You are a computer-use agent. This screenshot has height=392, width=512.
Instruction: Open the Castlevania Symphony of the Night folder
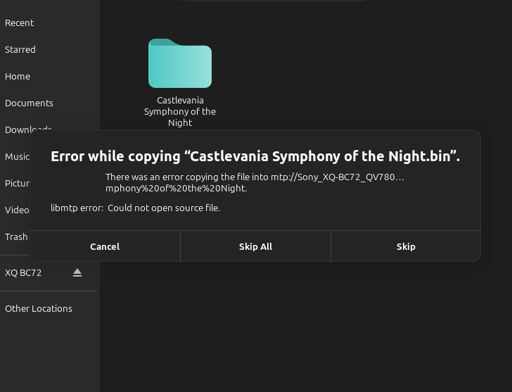180,63
